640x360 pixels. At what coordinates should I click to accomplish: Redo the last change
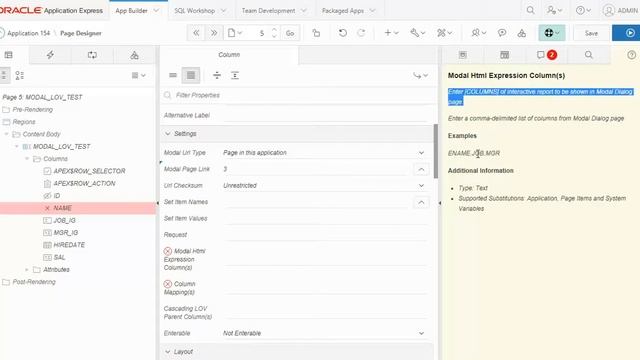361,33
